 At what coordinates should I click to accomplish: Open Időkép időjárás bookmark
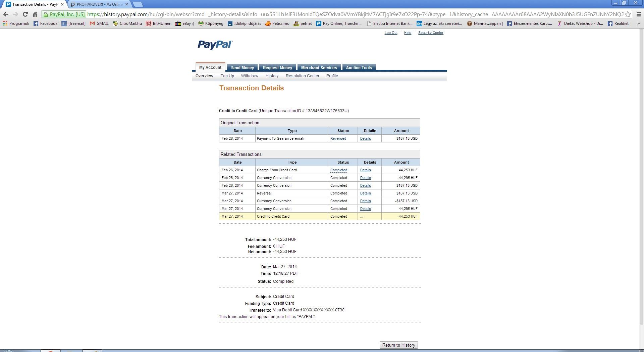click(244, 24)
